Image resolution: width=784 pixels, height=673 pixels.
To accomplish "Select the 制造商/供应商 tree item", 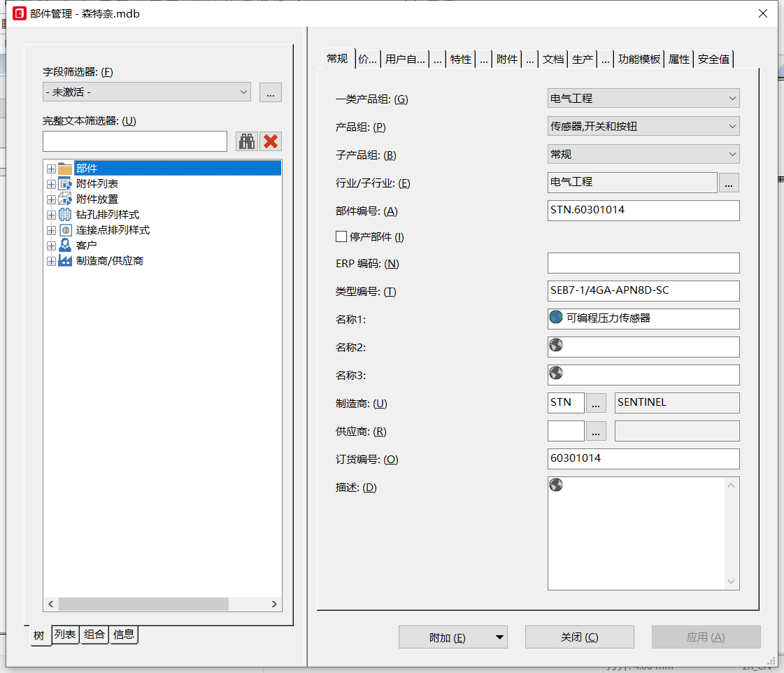I will click(x=110, y=261).
